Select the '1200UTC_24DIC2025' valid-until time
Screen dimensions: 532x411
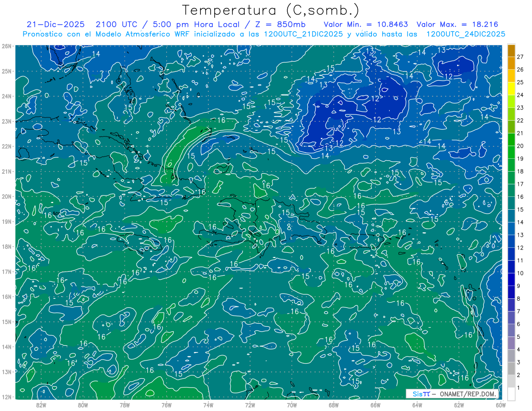click(x=465, y=34)
